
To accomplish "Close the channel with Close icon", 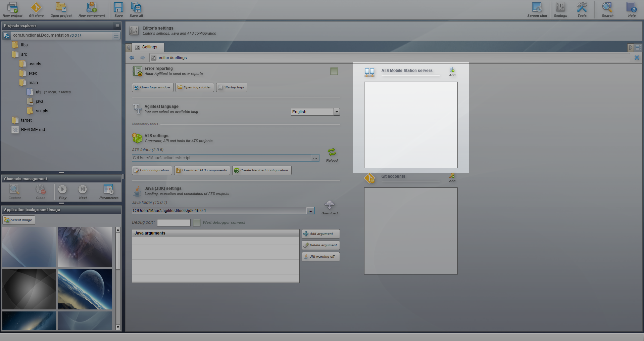I will 41,192.
